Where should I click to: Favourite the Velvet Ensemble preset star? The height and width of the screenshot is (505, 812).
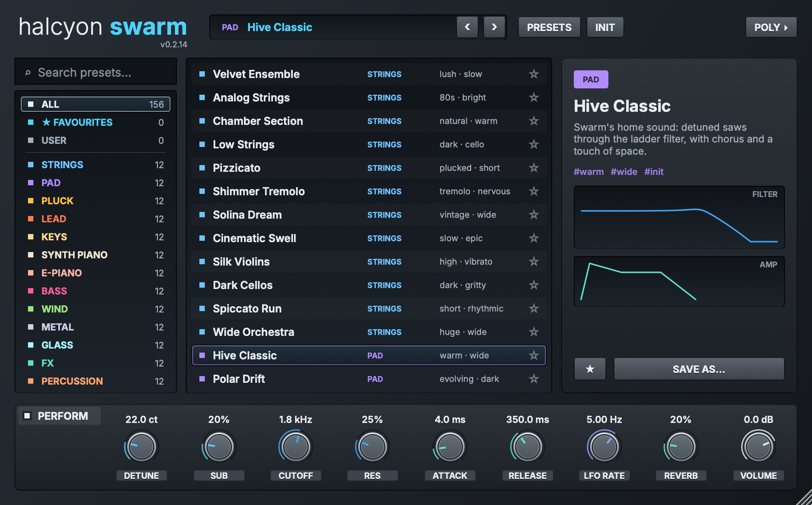click(x=534, y=74)
